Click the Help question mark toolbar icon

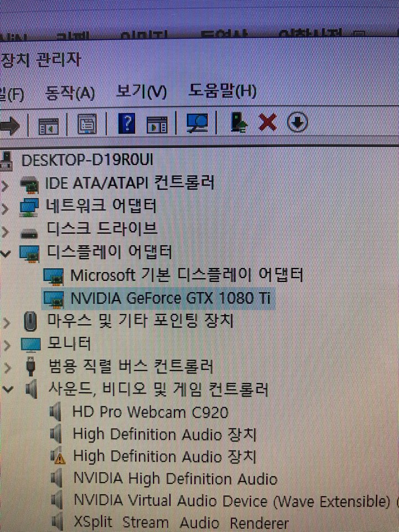pos(127,123)
